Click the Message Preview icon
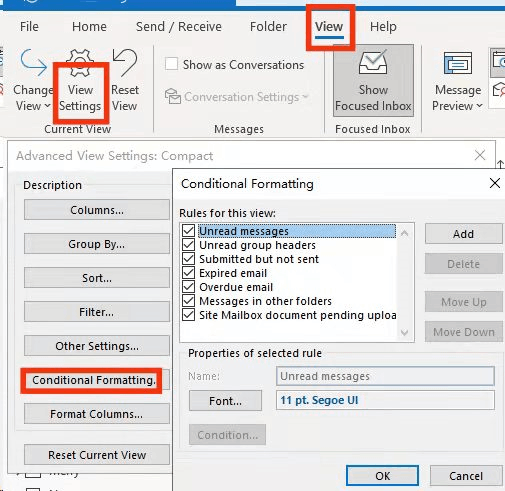This screenshot has height=491, width=505. coord(458,63)
